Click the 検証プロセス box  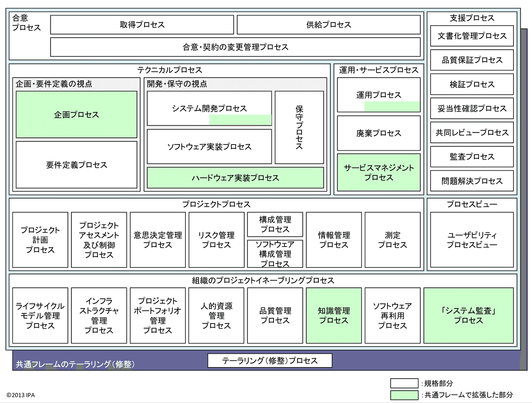472,84
